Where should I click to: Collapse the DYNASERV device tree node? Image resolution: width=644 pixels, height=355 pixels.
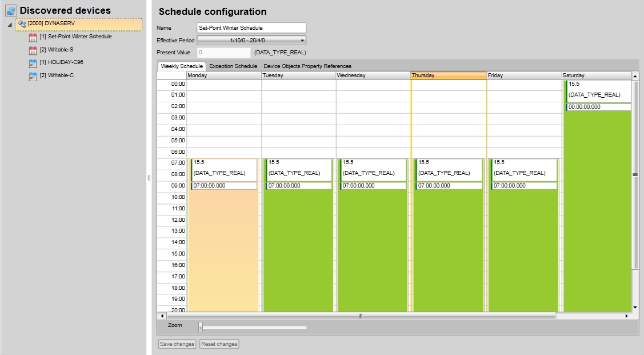[x=10, y=25]
